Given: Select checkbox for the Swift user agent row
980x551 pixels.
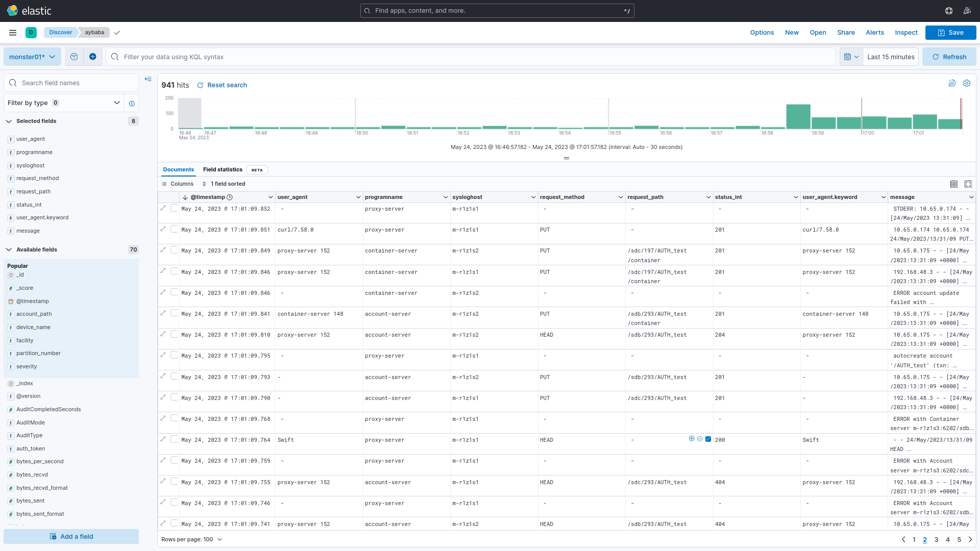Looking at the screenshot, I should coord(174,439).
